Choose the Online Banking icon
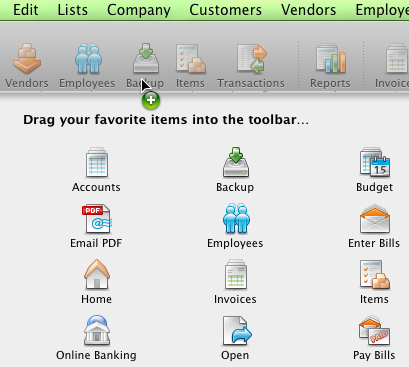 tap(97, 330)
